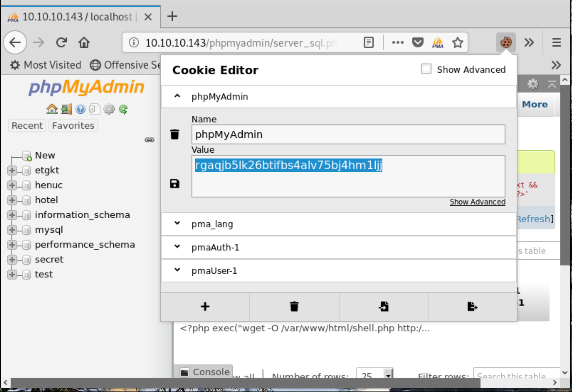Open browser home page

(x=84, y=42)
